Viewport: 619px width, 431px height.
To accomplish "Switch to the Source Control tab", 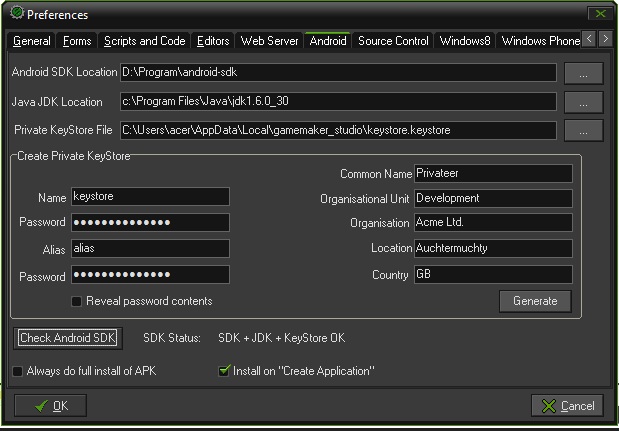I will coord(393,41).
